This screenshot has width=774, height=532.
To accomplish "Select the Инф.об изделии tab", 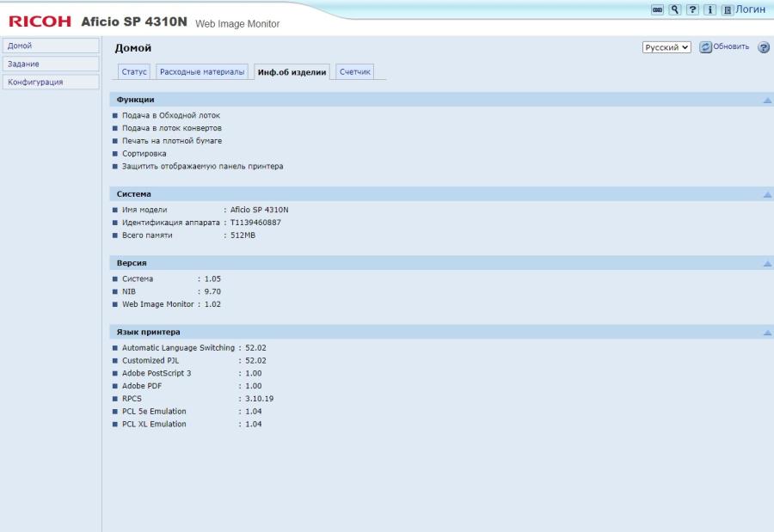I will [x=292, y=72].
